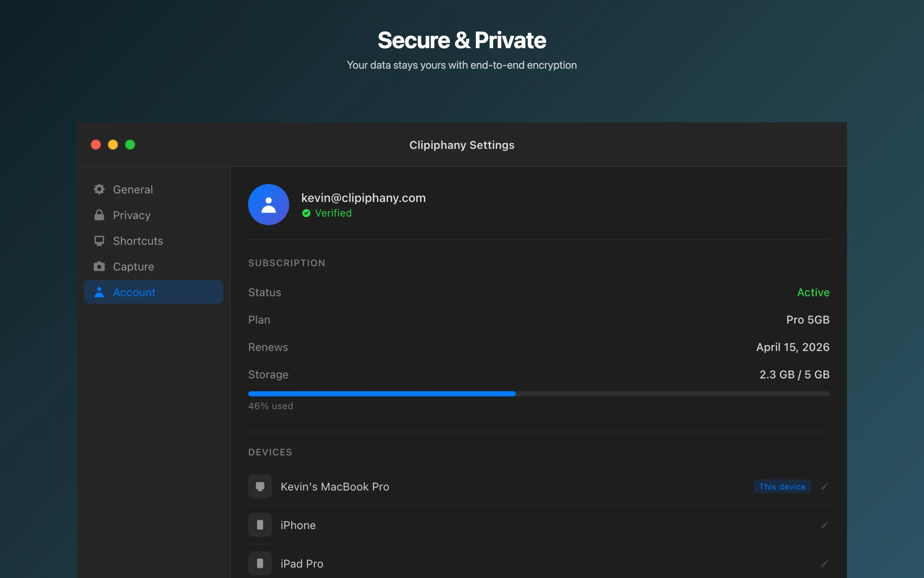The height and width of the screenshot is (578, 924).
Task: Click the Plan row label
Action: click(x=259, y=320)
